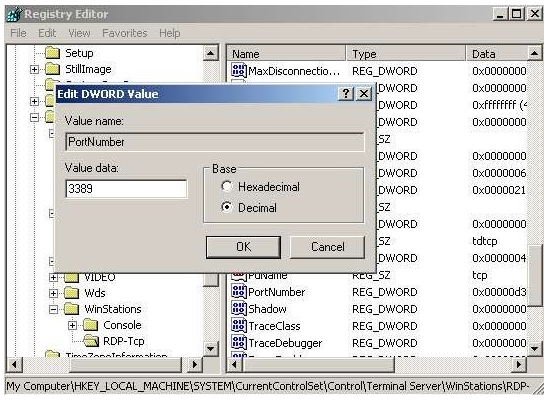The width and height of the screenshot is (550, 400).
Task: Click the Value name field
Action: coord(215,142)
